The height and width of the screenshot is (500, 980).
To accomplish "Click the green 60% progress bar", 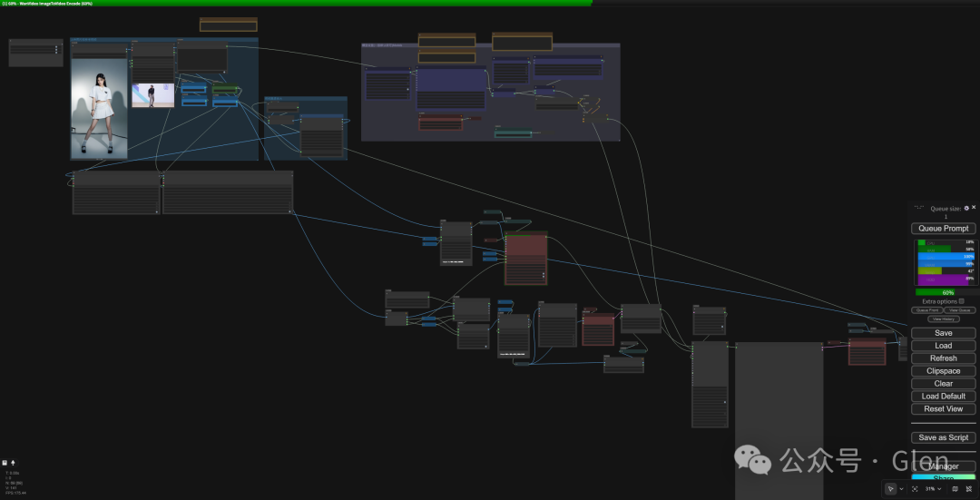I will (935, 292).
